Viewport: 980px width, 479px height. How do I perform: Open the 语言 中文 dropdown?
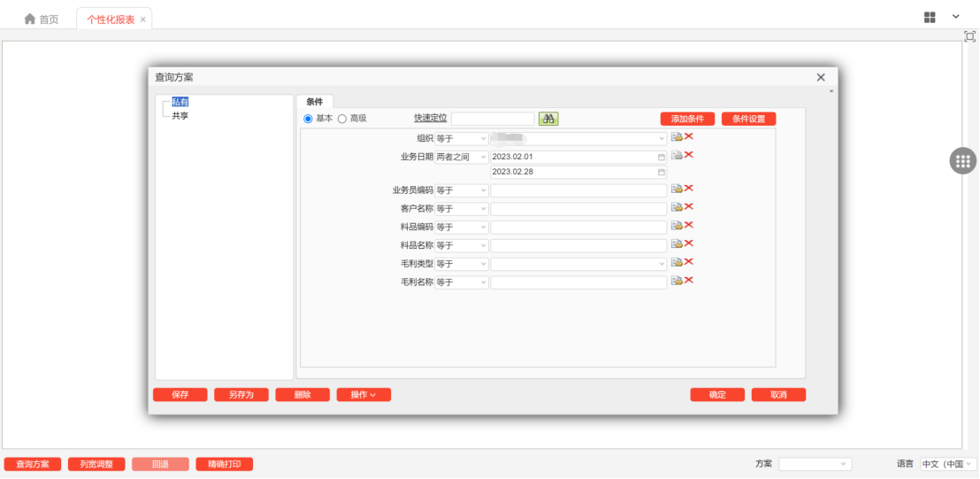point(949,464)
